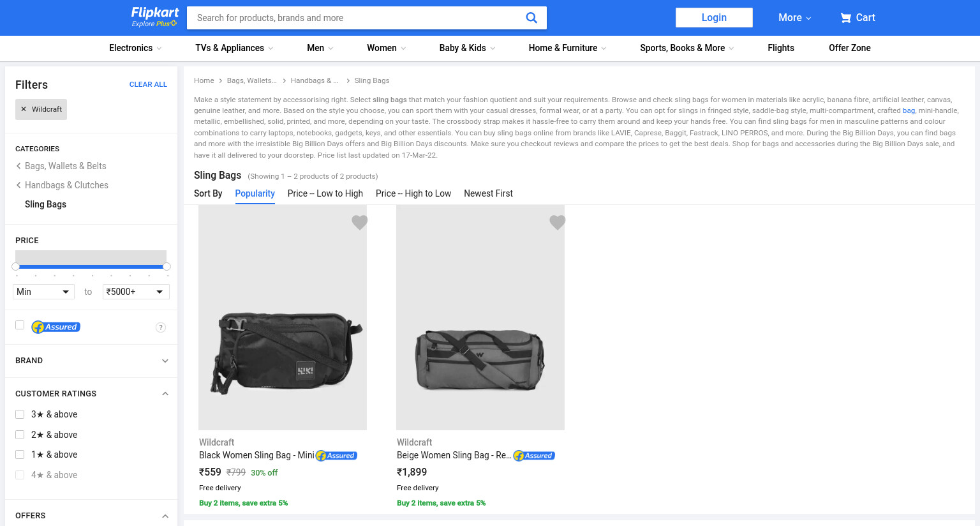The width and height of the screenshot is (980, 526).
Task: Select Sling Bags category
Action: (x=45, y=204)
